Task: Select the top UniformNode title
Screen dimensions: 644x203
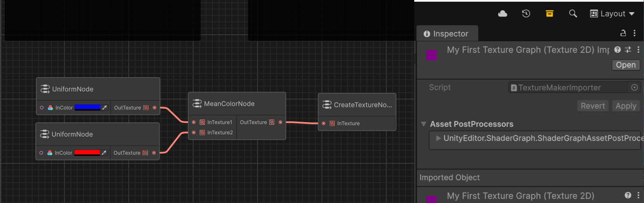Action: (x=73, y=89)
